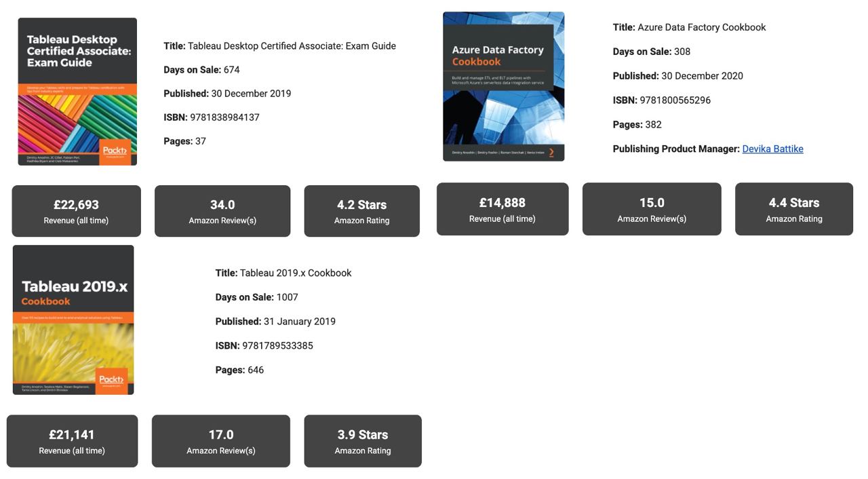This screenshot has width=868, height=479.
Task: Select the 4.2 Stars Amazon Rating card
Action: coord(361,211)
